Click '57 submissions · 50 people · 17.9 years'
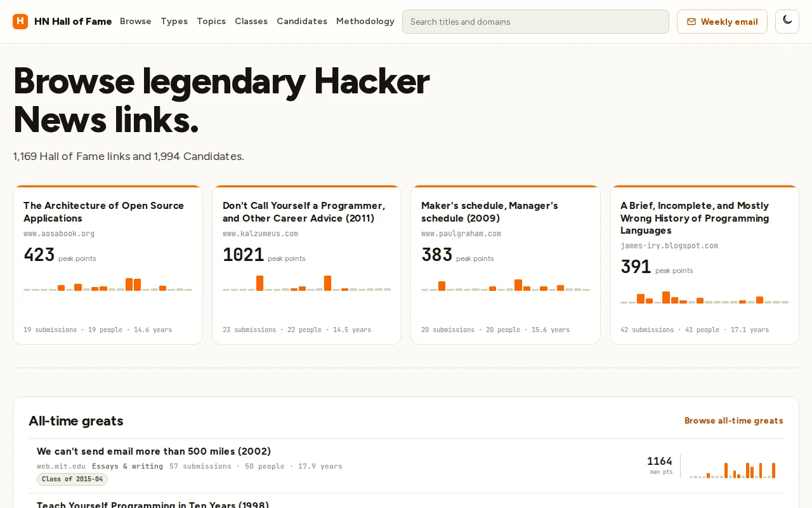Image resolution: width=812 pixels, height=508 pixels. [x=256, y=466]
